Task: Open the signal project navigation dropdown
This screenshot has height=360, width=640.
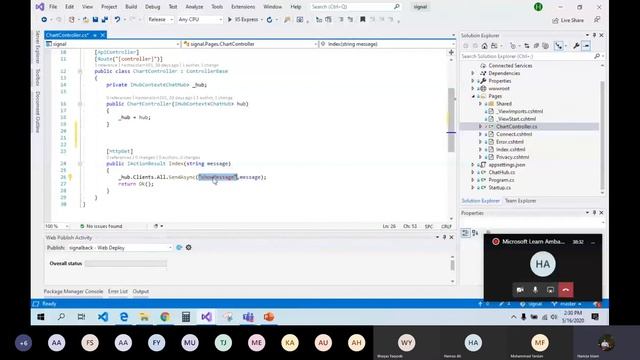Action: (113, 44)
